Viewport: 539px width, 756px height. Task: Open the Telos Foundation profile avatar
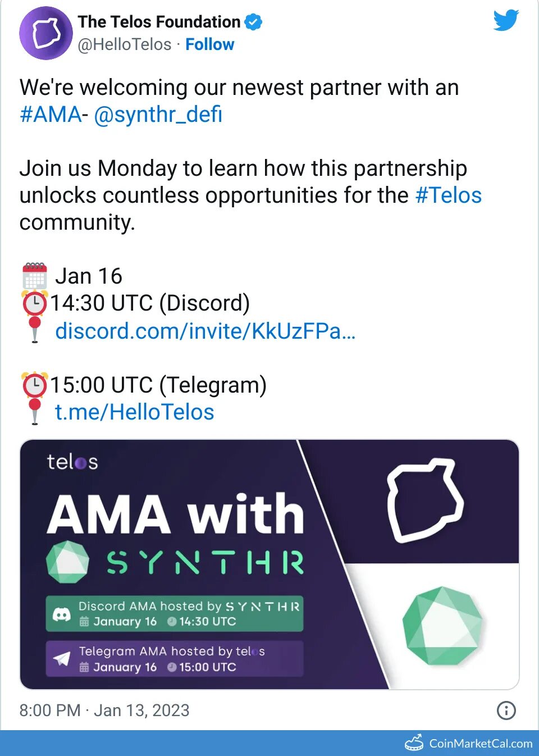(x=45, y=33)
